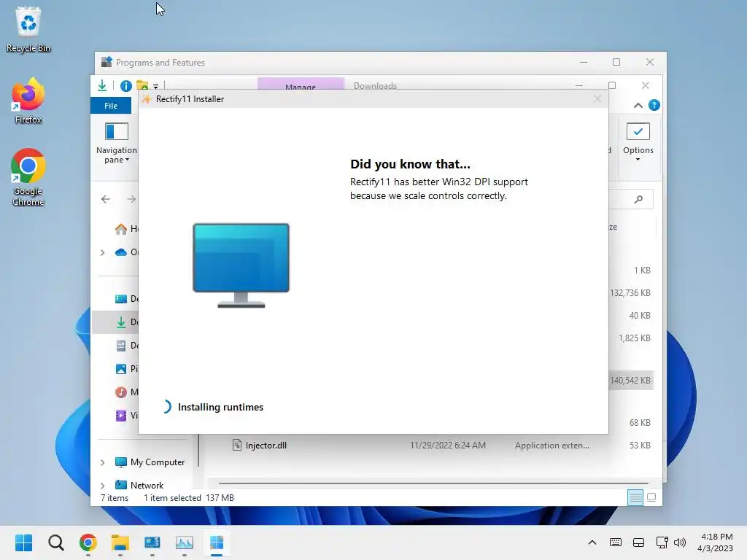Screen dimensions: 747x560
Task: Switch to Chrome in the taskbar
Action: coord(88,542)
